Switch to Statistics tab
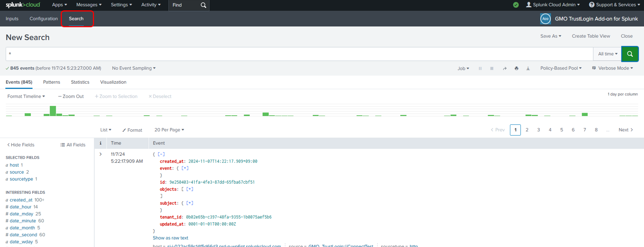644x247 pixels. click(x=80, y=82)
